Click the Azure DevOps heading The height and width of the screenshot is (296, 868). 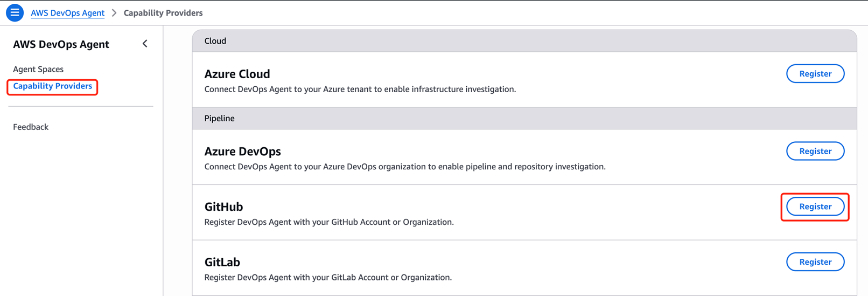tap(242, 152)
